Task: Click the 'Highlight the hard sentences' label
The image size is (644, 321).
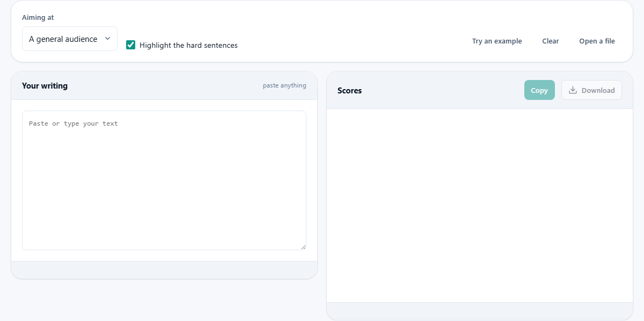Action: click(188, 46)
